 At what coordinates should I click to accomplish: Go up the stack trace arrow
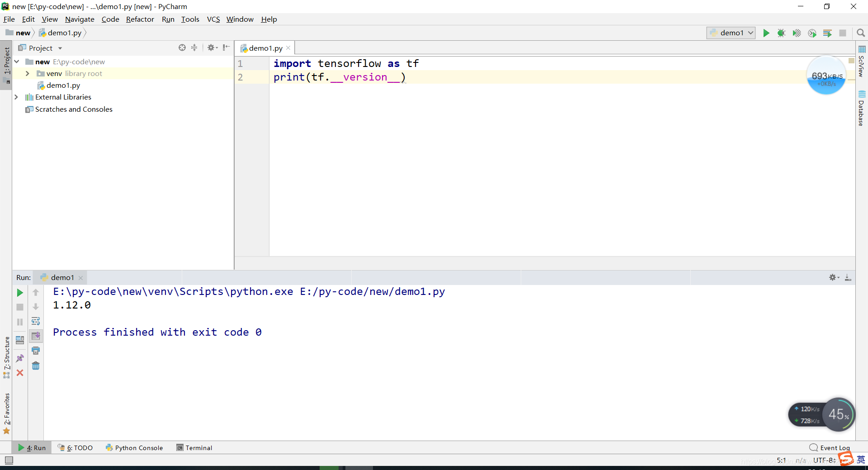click(36, 293)
